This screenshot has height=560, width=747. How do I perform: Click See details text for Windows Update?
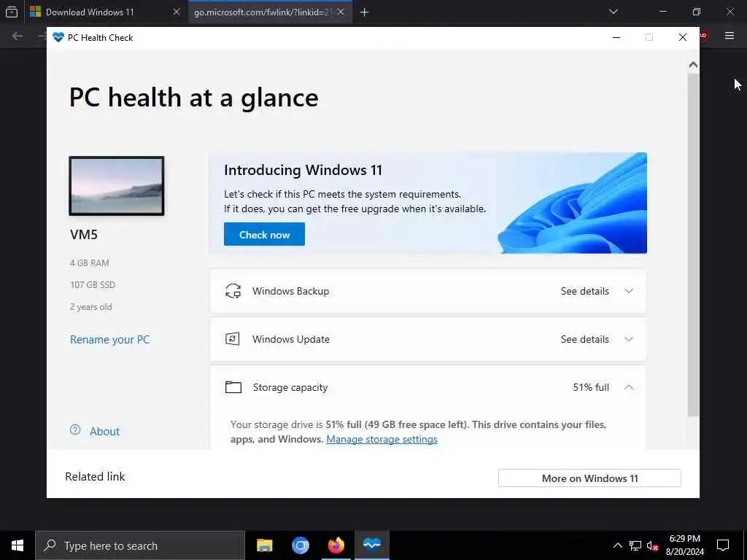point(584,339)
